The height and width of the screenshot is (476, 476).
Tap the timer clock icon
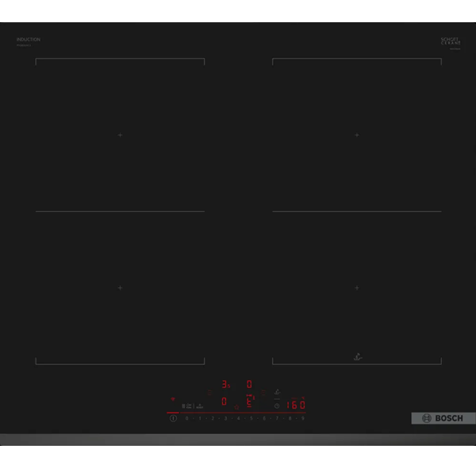coord(276,405)
